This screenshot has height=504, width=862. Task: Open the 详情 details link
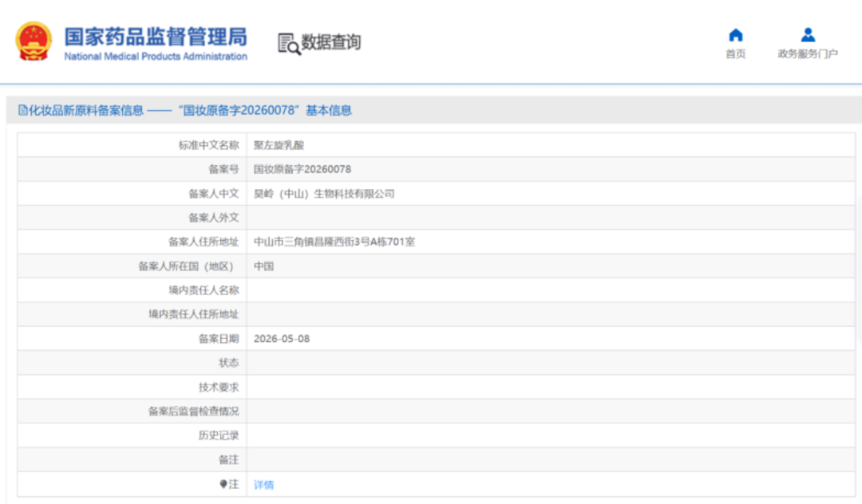pyautogui.click(x=263, y=485)
